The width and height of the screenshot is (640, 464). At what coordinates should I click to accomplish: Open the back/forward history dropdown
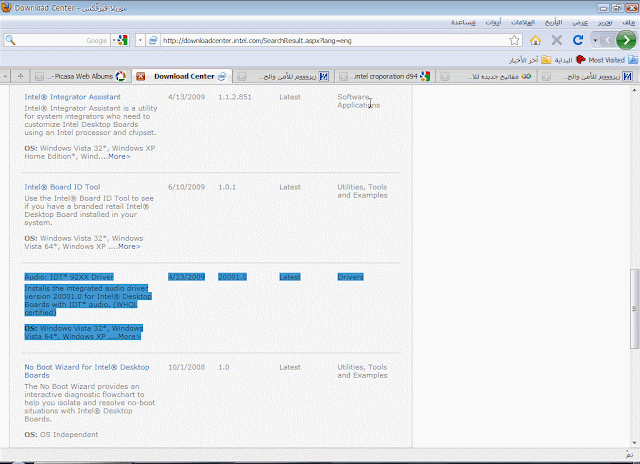pyautogui.click(x=595, y=40)
